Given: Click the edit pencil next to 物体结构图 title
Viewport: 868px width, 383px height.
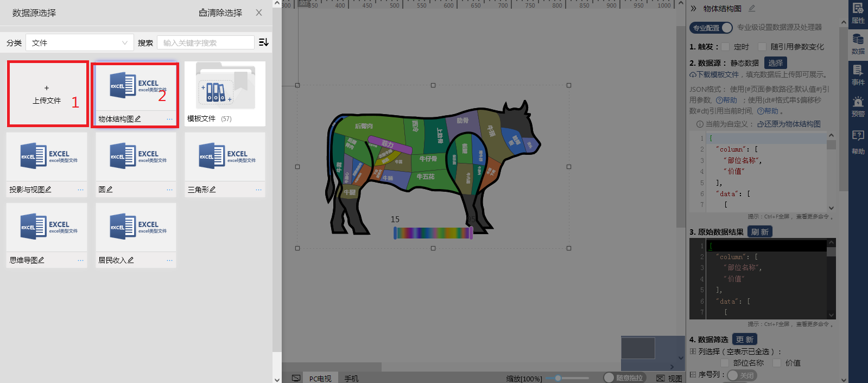Looking at the screenshot, I should pyautogui.click(x=752, y=9).
